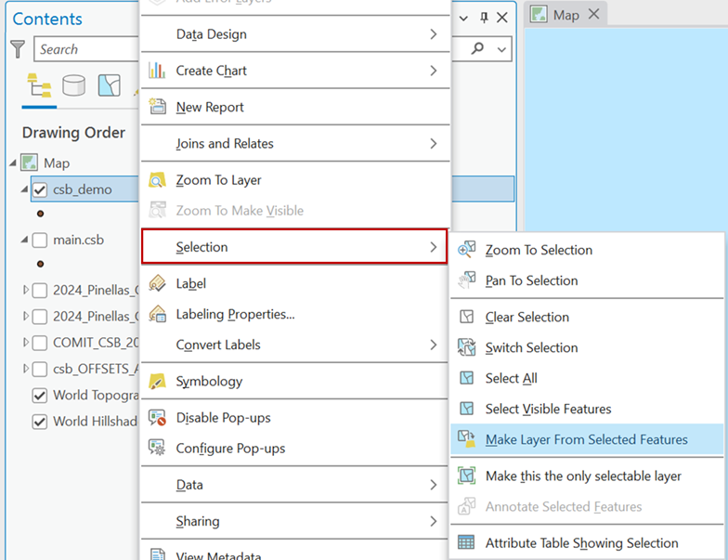This screenshot has width=728, height=560.
Task: Open the Symbology menu item
Action: point(209,381)
